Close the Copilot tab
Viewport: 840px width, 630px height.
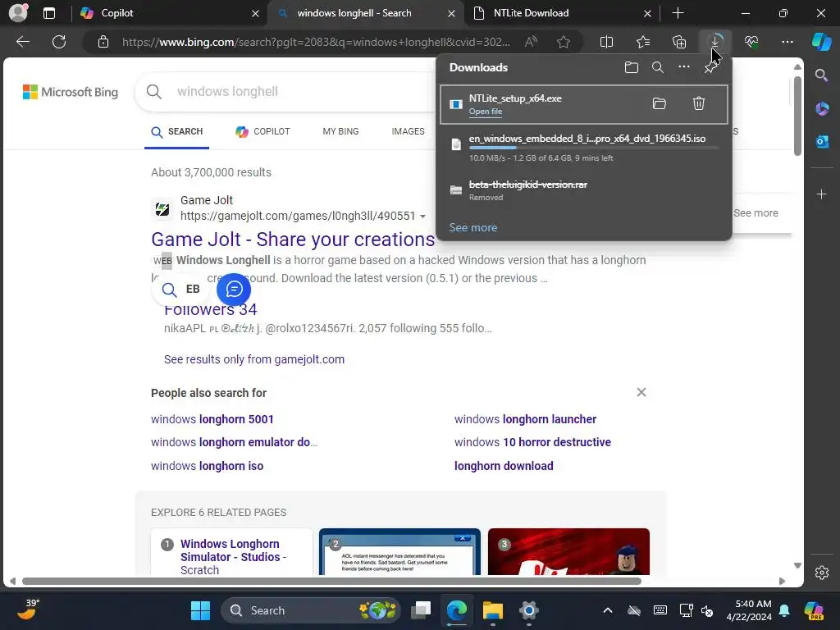[x=256, y=13]
